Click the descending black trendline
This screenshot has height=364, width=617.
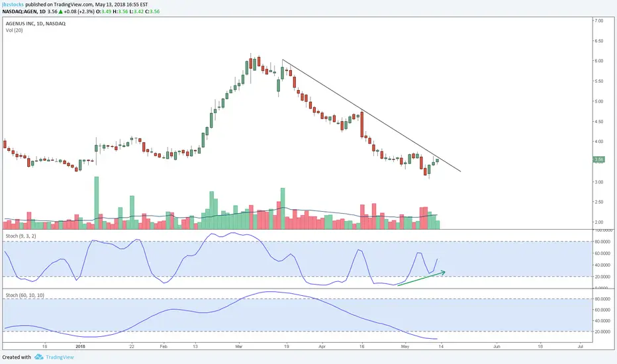371,115
